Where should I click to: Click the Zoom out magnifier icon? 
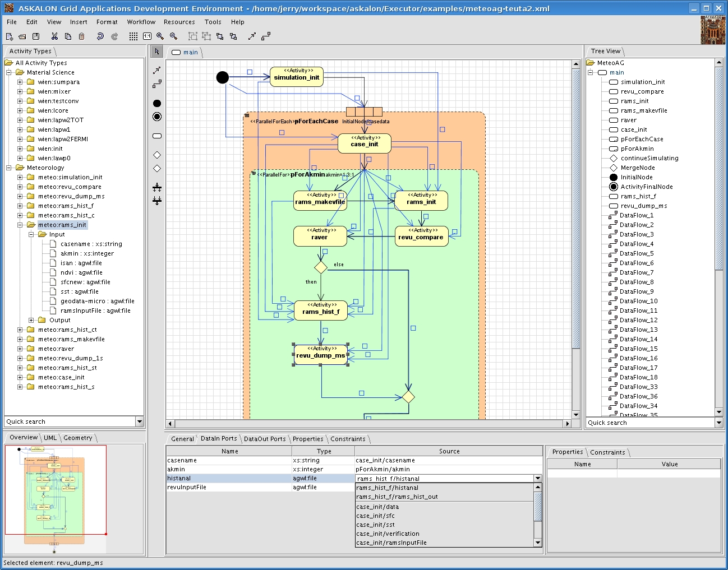tap(174, 36)
